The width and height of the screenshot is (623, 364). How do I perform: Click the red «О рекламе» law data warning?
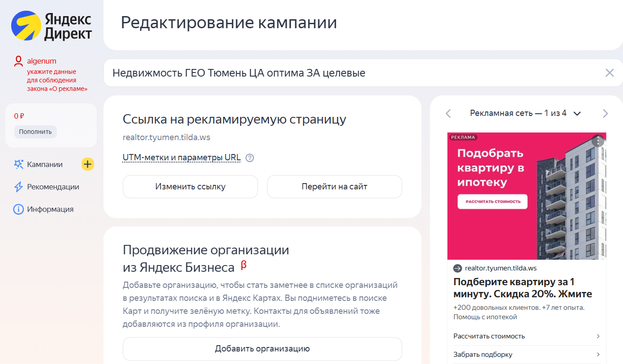57,80
